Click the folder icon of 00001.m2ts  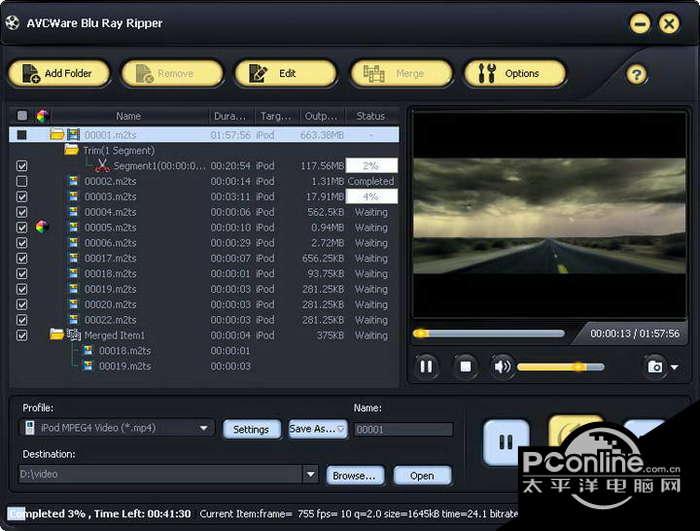(57, 134)
